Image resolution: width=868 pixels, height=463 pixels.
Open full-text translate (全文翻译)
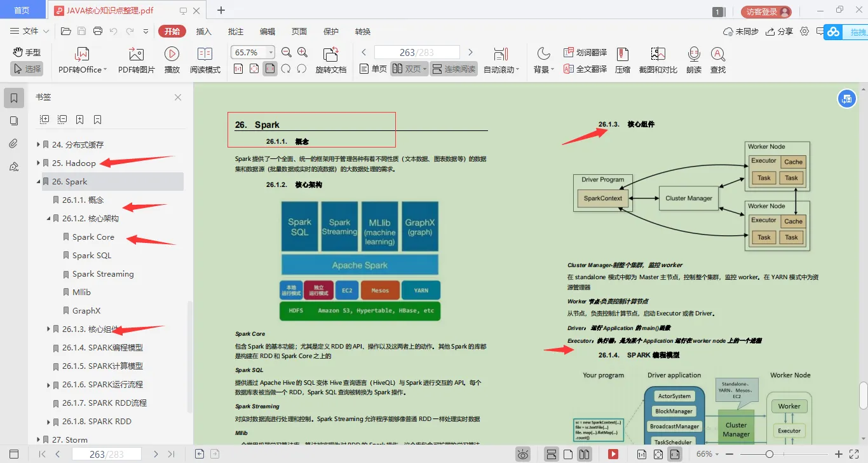coord(585,69)
